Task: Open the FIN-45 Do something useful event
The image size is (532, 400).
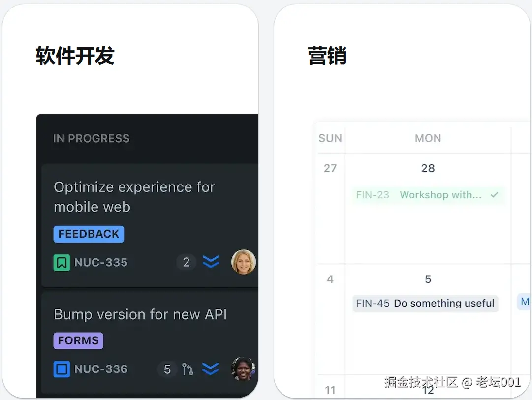Action: click(425, 303)
